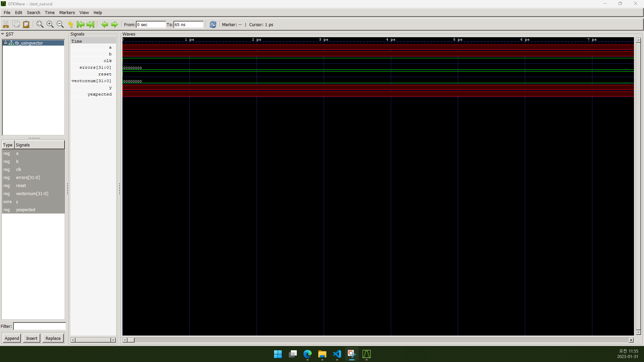Find next edge green right arrow
Viewport: 644px width, 362px height.
(x=115, y=24)
